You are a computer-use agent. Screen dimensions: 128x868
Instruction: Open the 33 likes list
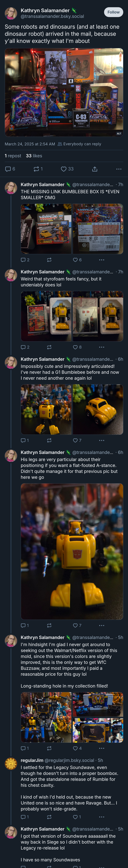[x=34, y=156]
